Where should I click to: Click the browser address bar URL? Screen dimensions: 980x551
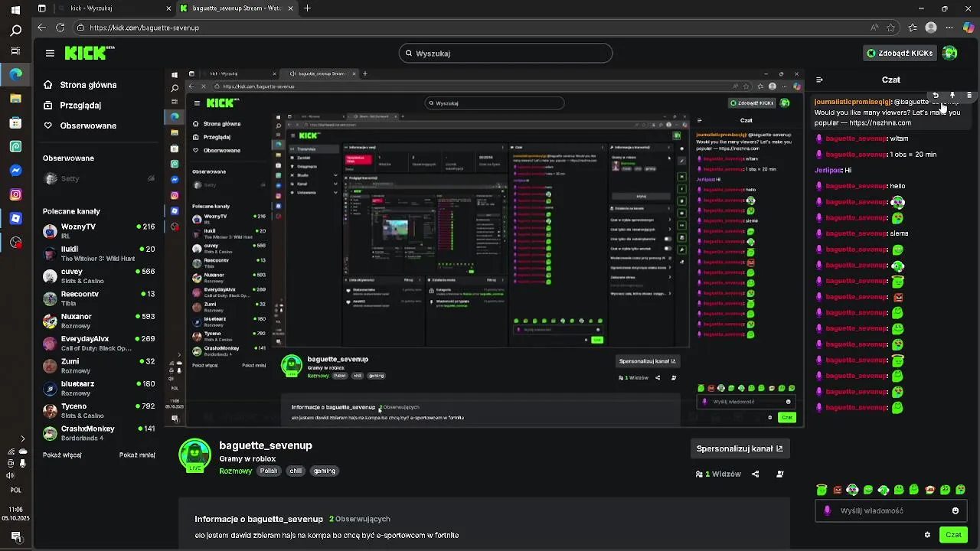[144, 28]
